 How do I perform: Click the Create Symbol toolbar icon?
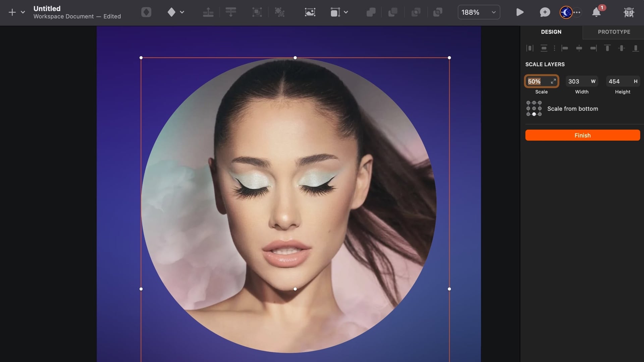146,12
